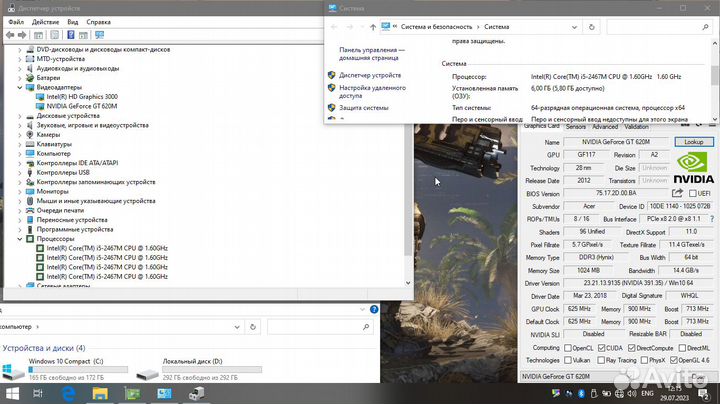Select NVIDIA GeForce GT 620M in device tree
This screenshot has width=720, height=404.
click(82, 106)
